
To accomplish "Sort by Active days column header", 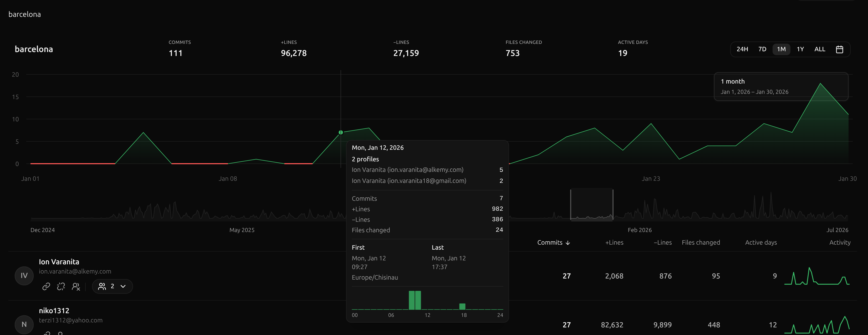I will 761,243.
